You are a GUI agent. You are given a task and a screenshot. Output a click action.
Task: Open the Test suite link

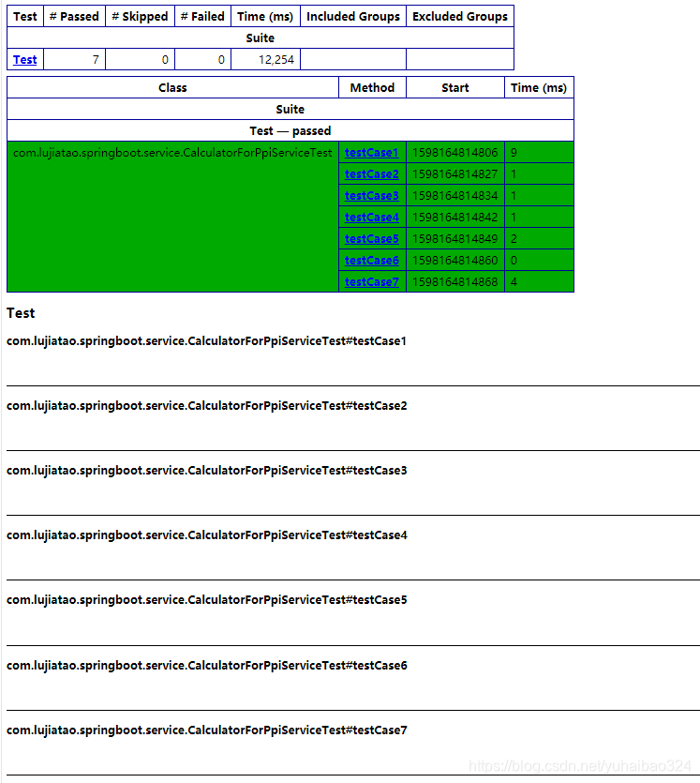coord(25,59)
